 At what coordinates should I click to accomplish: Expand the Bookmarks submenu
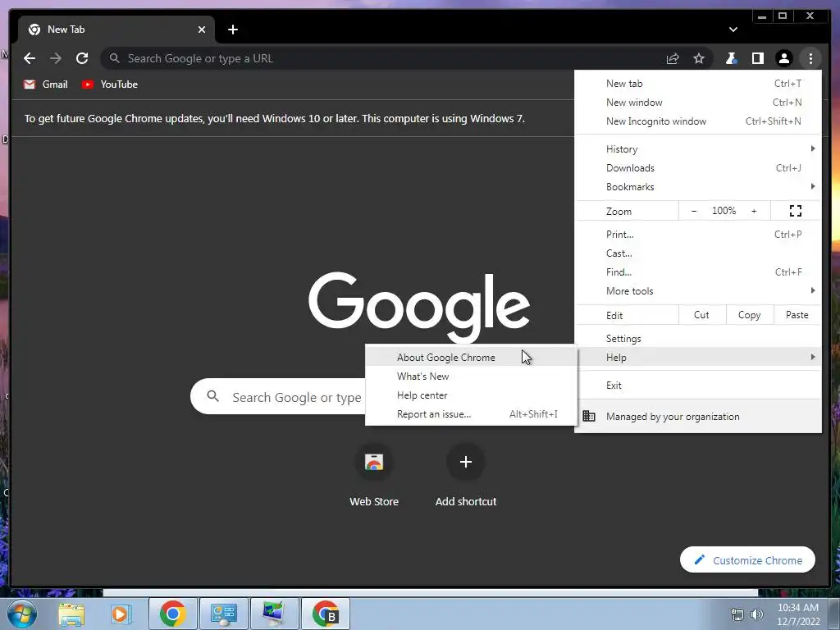pos(698,186)
